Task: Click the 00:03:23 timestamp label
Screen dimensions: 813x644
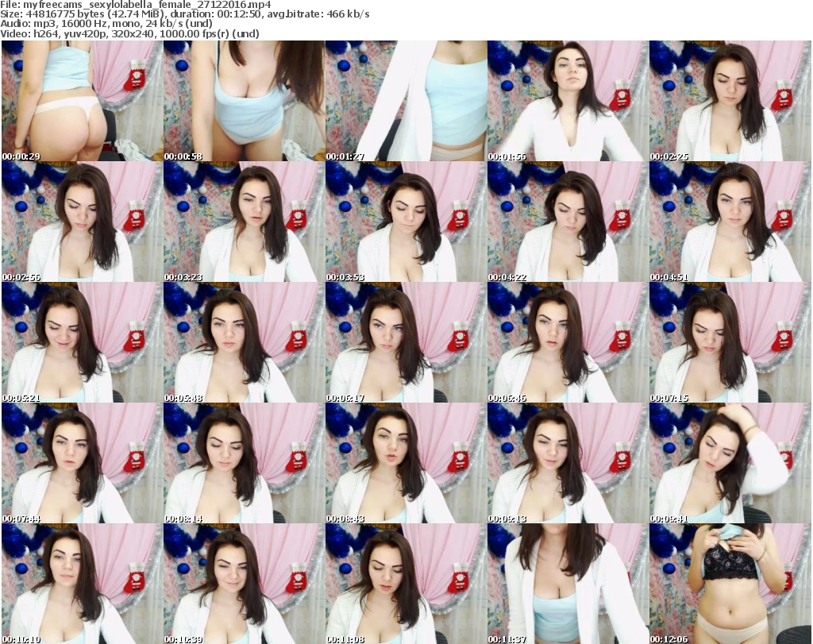Action: point(183,277)
